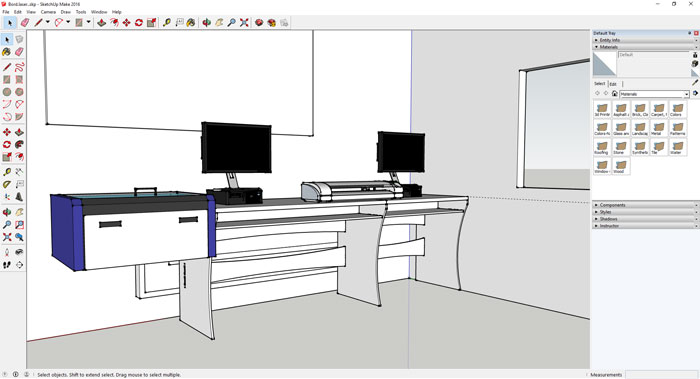
Task: Open the materials Details arrow menu
Action: pos(695,94)
